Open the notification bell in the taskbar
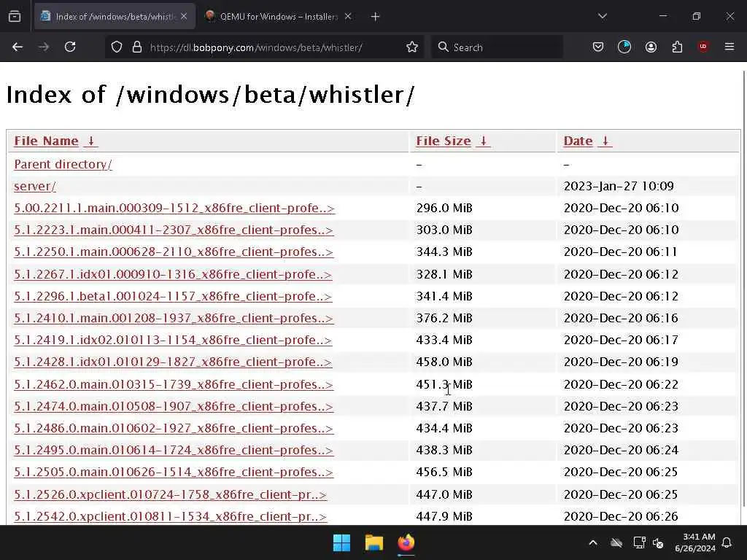The height and width of the screenshot is (560, 747). point(727,542)
